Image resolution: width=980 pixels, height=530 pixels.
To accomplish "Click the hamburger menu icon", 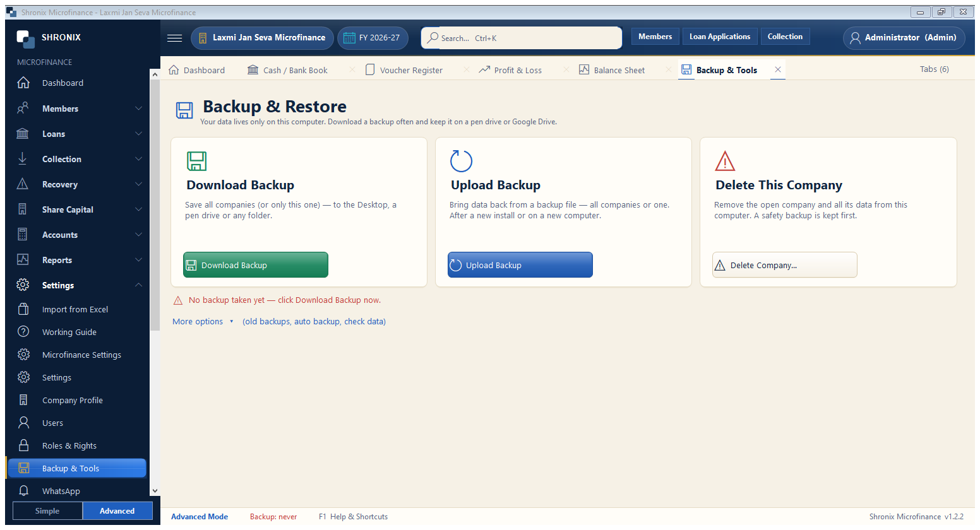I will pyautogui.click(x=174, y=38).
